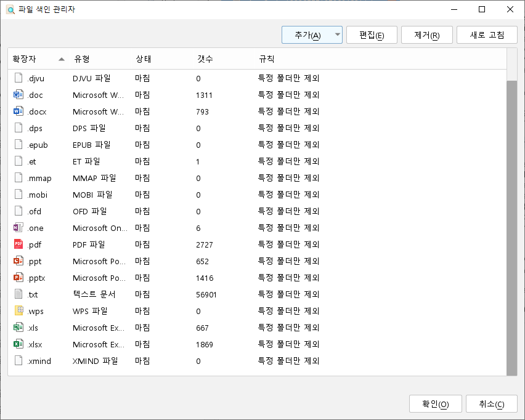Click the PowerPoint icon for .ppt
Image resolution: width=525 pixels, height=420 pixels.
pos(18,260)
